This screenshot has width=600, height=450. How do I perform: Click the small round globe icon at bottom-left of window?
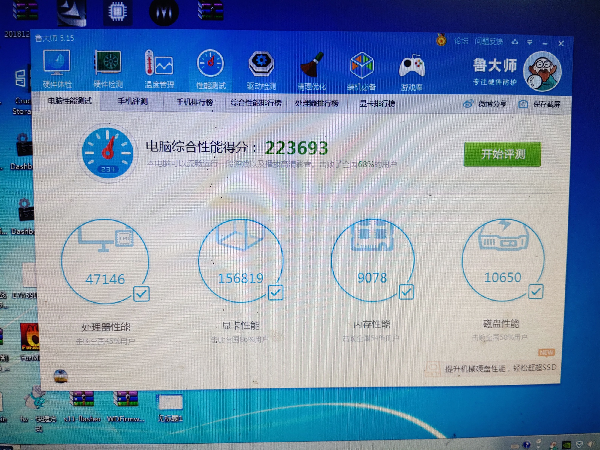click(x=60, y=376)
